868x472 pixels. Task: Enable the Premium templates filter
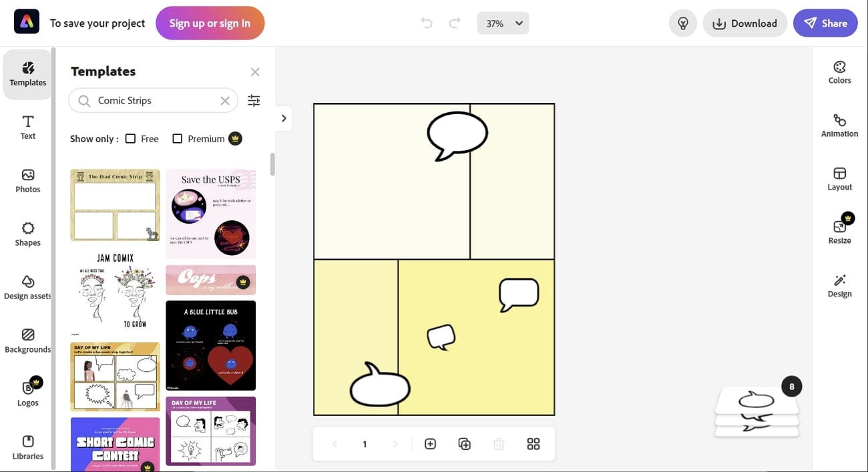(x=177, y=138)
